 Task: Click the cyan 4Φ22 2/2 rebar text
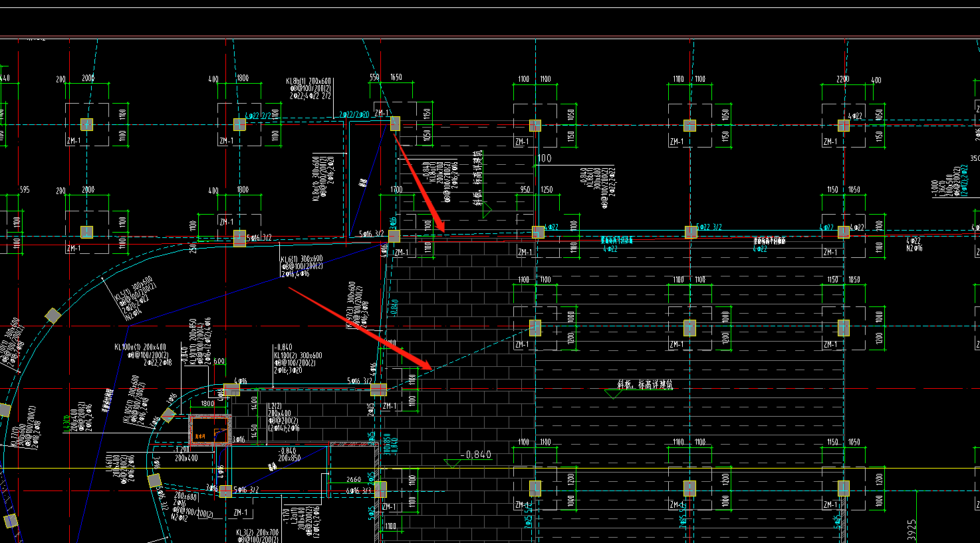[x=259, y=116]
